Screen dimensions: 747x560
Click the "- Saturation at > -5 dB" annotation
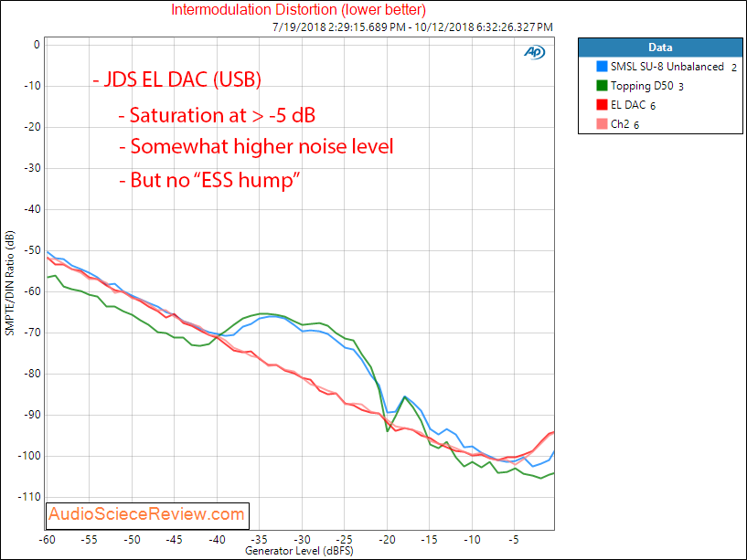coord(218,115)
